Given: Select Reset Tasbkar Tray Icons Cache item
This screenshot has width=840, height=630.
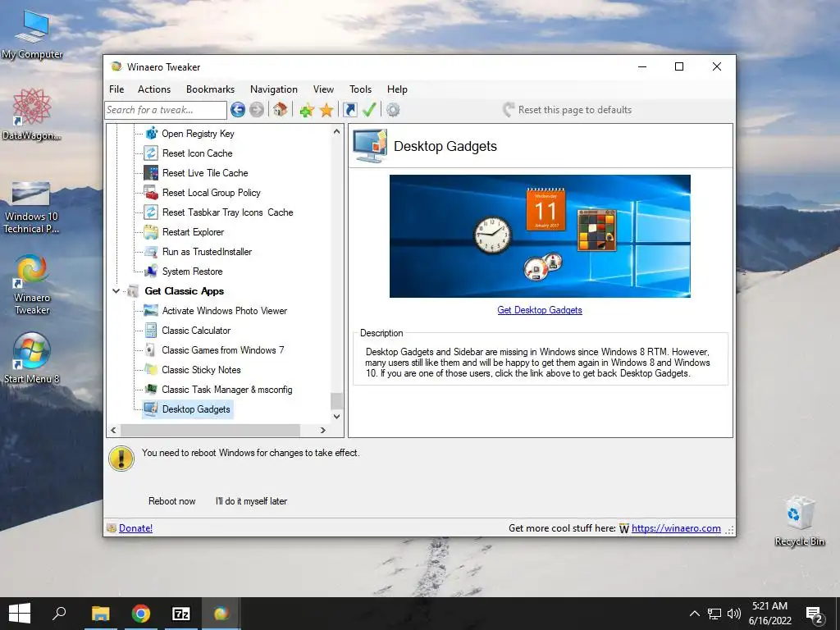Looking at the screenshot, I should (228, 212).
